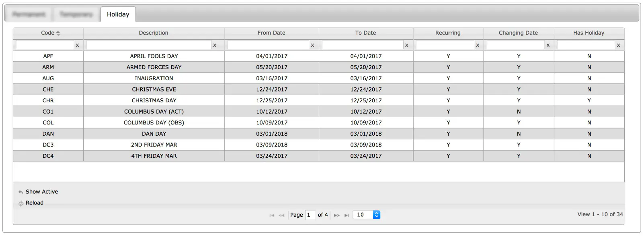
Task: Sort by the Changing Date column header
Action: 518,33
